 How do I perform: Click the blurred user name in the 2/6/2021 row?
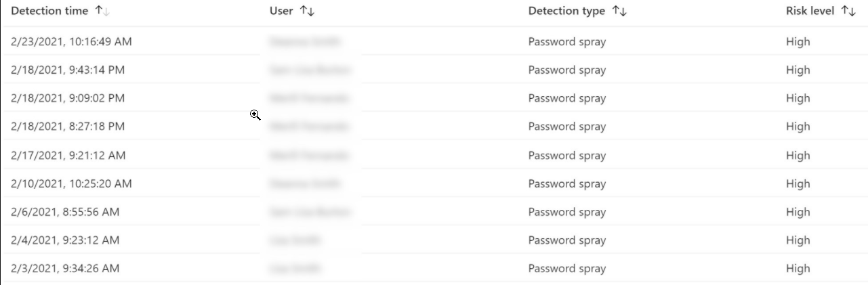click(x=310, y=212)
